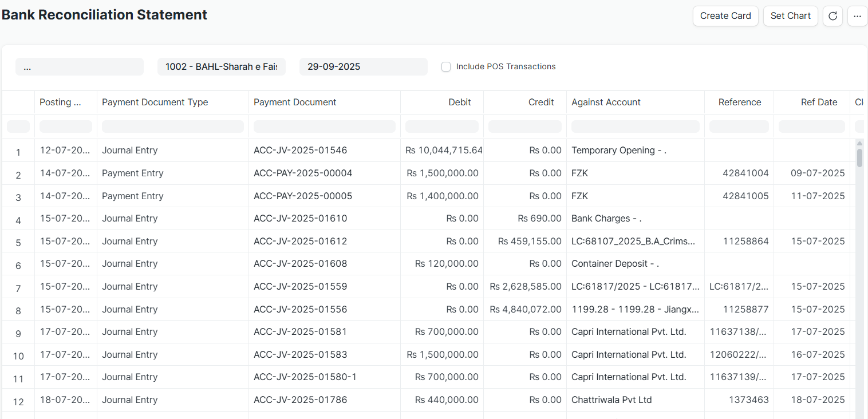Click the Chattriwala Pvt Ltd cell

click(x=611, y=400)
